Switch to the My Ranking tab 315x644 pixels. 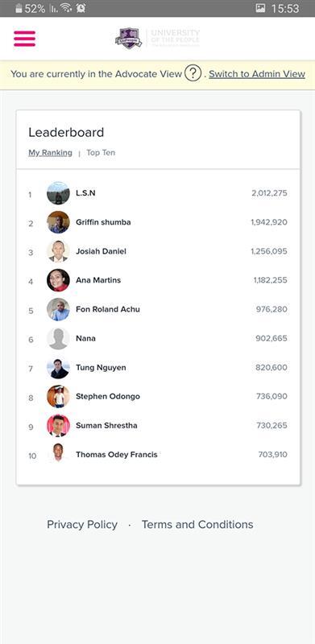[50, 153]
